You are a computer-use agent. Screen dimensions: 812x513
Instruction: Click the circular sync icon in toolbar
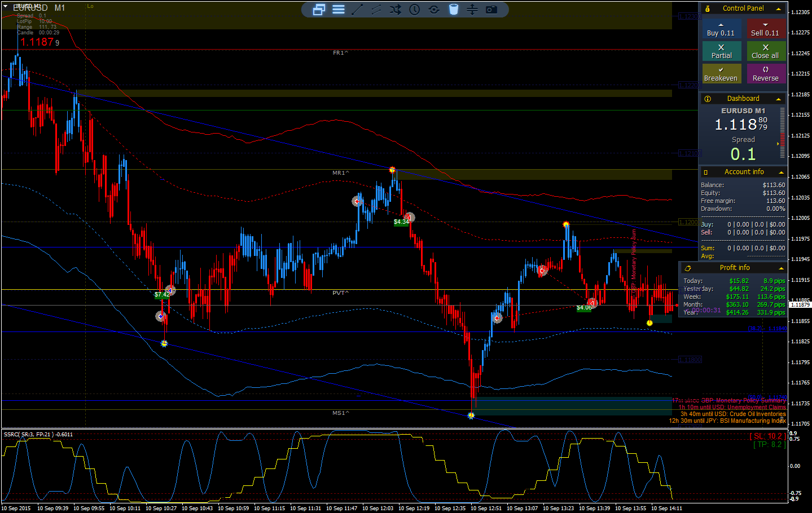(434, 10)
